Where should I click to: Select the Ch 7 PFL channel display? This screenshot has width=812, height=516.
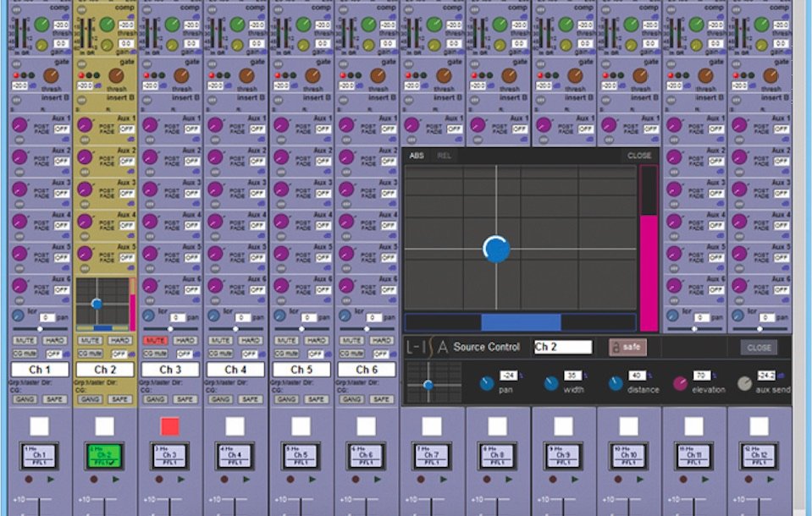point(432,456)
